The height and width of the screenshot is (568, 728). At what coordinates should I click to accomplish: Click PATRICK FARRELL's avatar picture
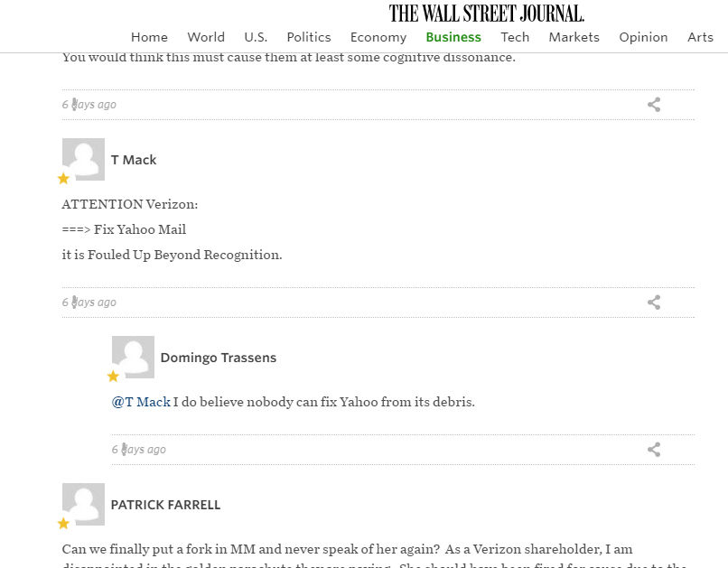click(83, 504)
